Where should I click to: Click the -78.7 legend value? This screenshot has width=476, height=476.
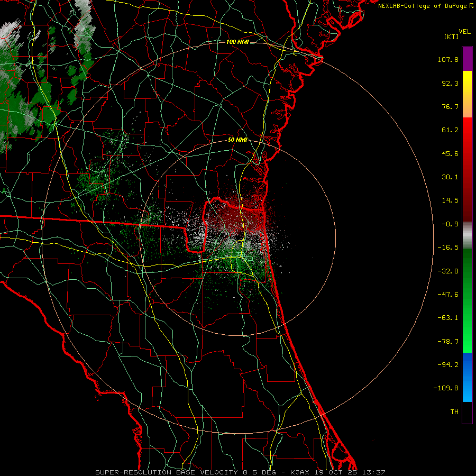448,342
